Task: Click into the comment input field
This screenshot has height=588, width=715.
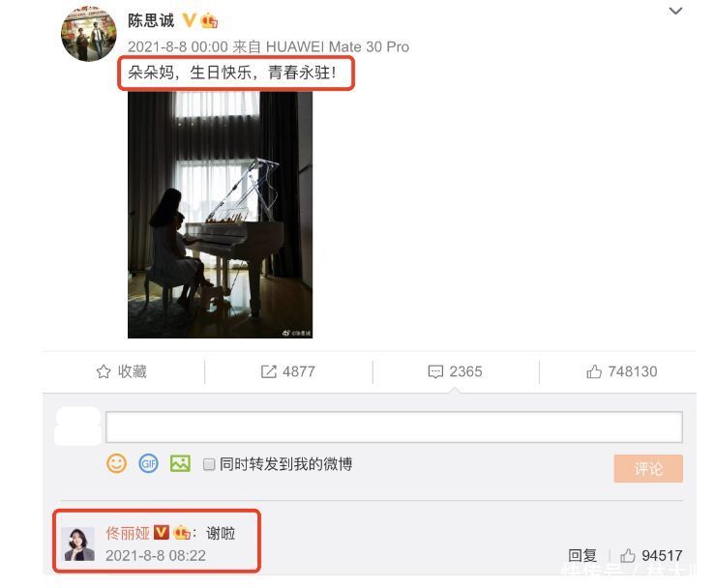Action: pos(394,427)
